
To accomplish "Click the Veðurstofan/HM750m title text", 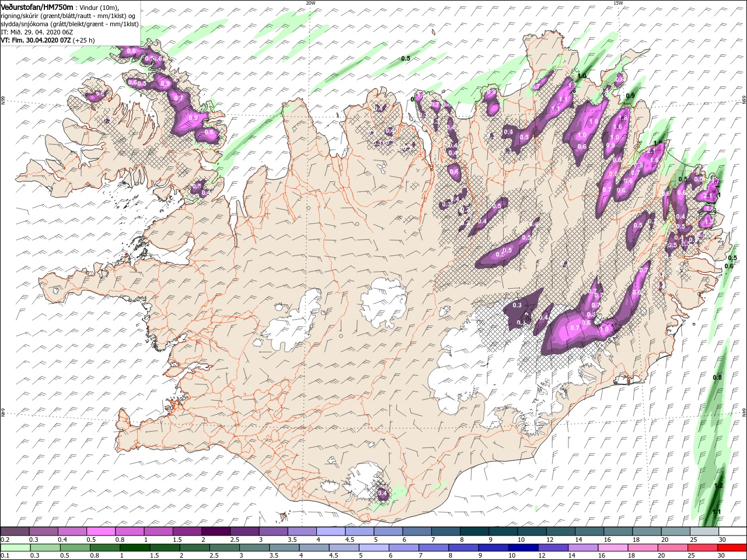I will pos(37,7).
